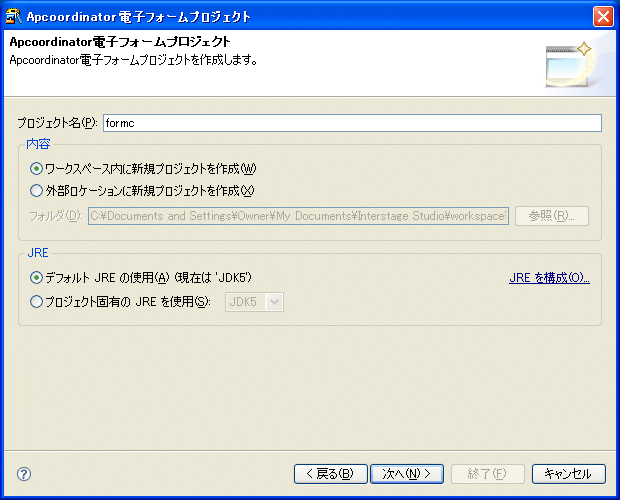The width and height of the screenshot is (620, 500).
Task: Click the フォルダ path text field
Action: pos(298,216)
